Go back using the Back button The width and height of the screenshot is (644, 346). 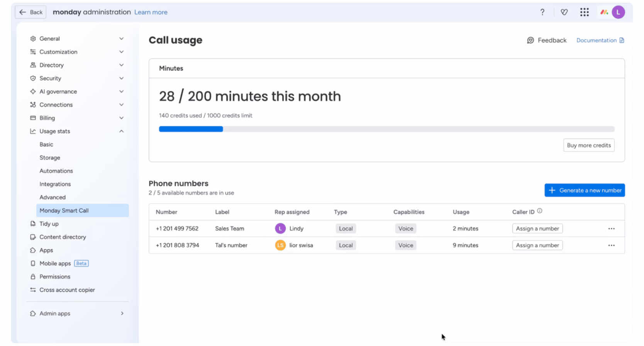coord(31,12)
